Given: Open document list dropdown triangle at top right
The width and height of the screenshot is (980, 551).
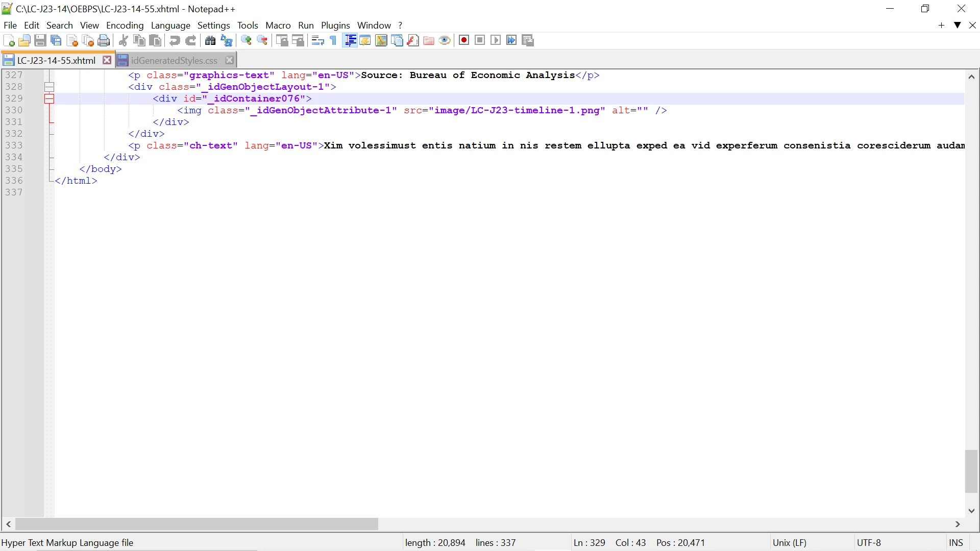Looking at the screenshot, I should coord(958,25).
